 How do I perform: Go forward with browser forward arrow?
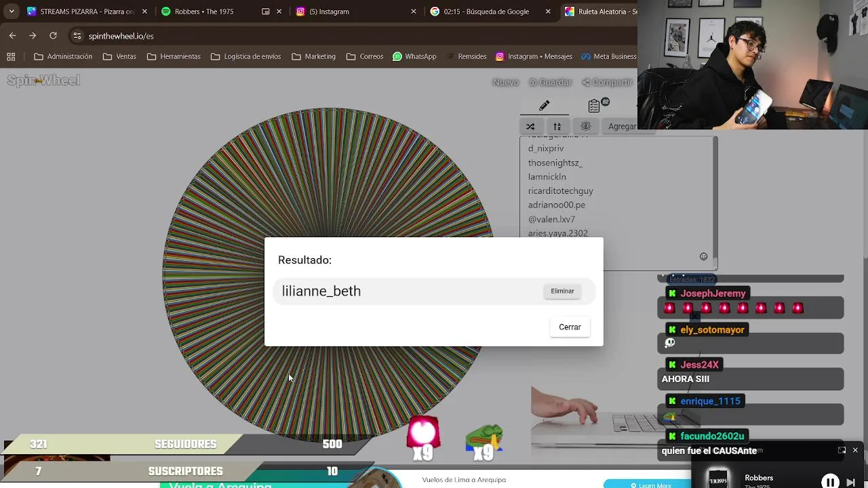click(33, 35)
